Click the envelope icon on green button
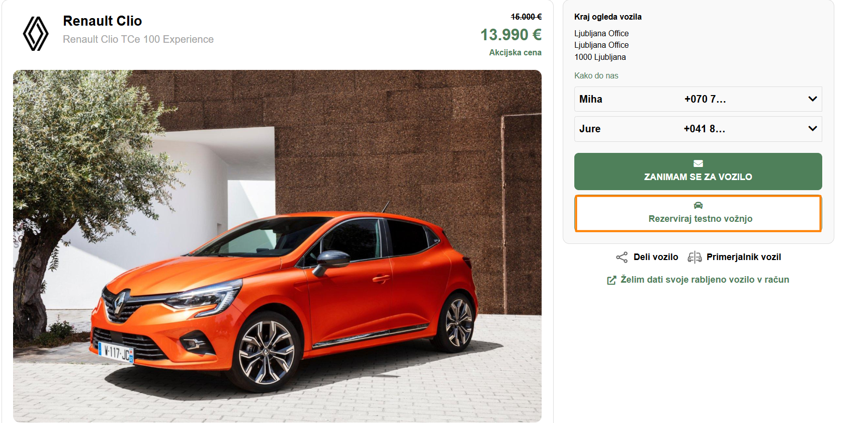This screenshot has width=868, height=423. point(698,163)
